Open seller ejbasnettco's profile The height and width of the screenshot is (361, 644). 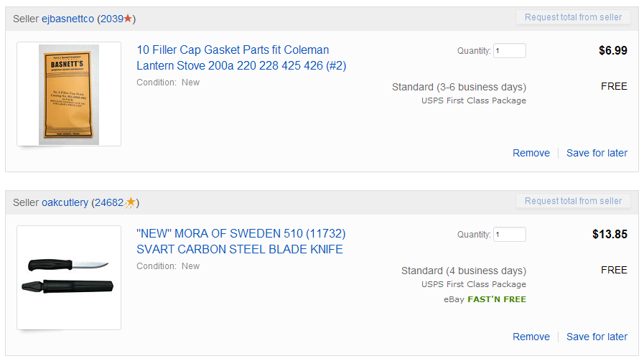[67, 19]
